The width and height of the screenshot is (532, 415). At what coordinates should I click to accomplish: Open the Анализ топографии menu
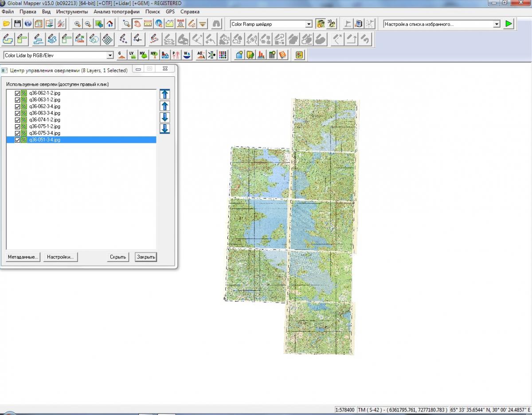pyautogui.click(x=117, y=12)
